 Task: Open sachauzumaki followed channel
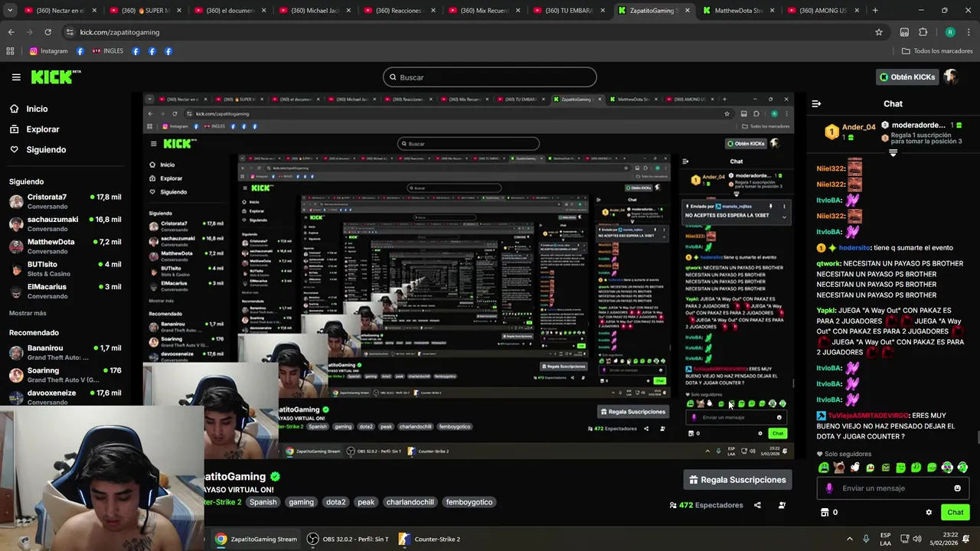click(x=65, y=224)
